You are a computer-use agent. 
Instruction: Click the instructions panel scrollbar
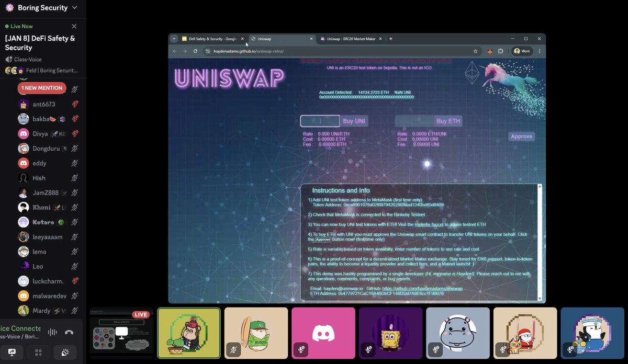coord(540,242)
